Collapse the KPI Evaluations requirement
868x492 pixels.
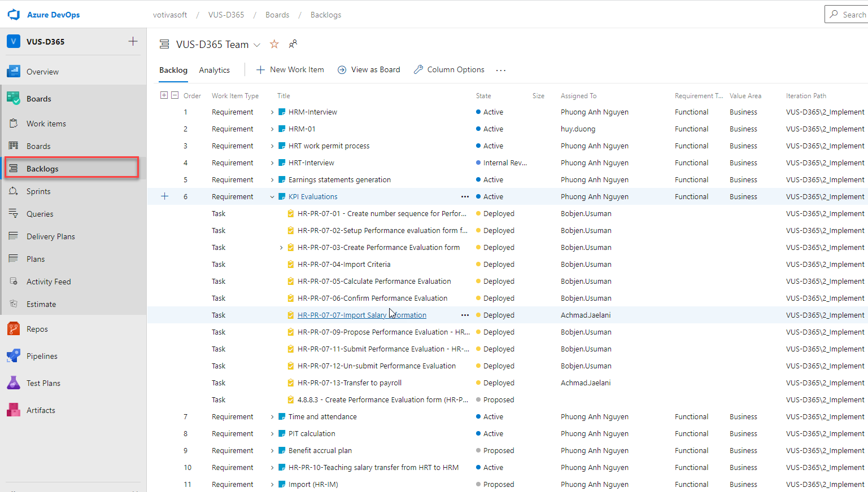click(272, 197)
